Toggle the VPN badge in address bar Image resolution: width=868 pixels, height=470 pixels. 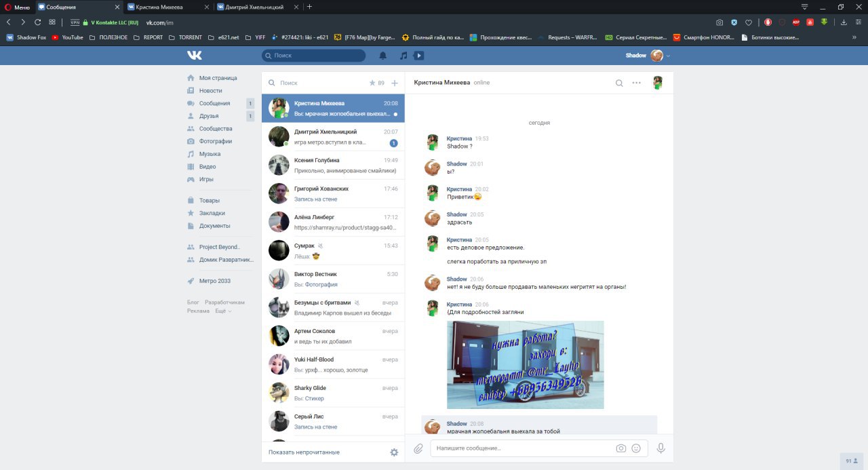(x=75, y=22)
